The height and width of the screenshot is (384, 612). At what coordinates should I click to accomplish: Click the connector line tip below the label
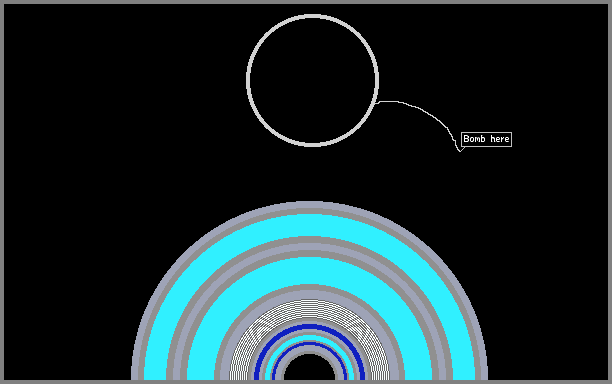(x=460, y=151)
